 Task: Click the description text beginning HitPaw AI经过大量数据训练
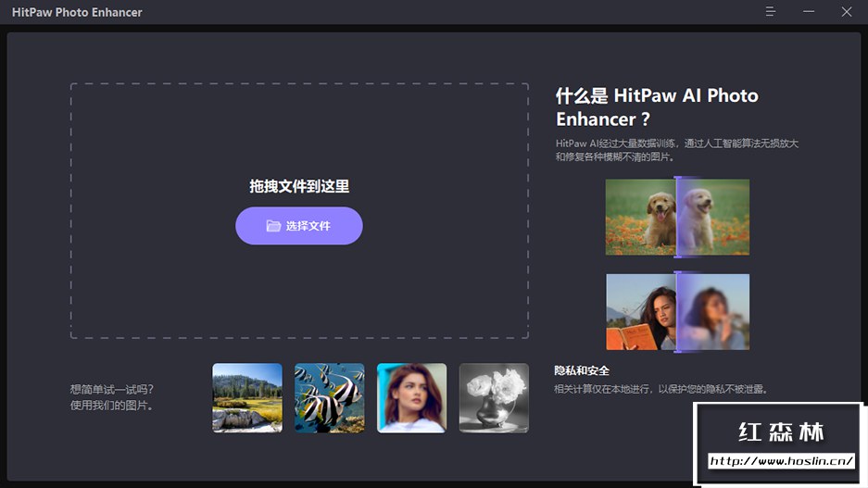pyautogui.click(x=677, y=150)
